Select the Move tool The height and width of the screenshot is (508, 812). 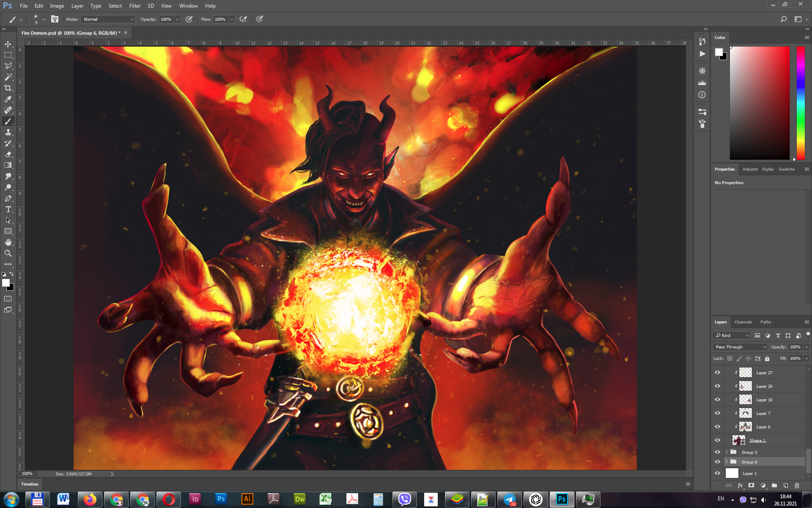point(8,44)
